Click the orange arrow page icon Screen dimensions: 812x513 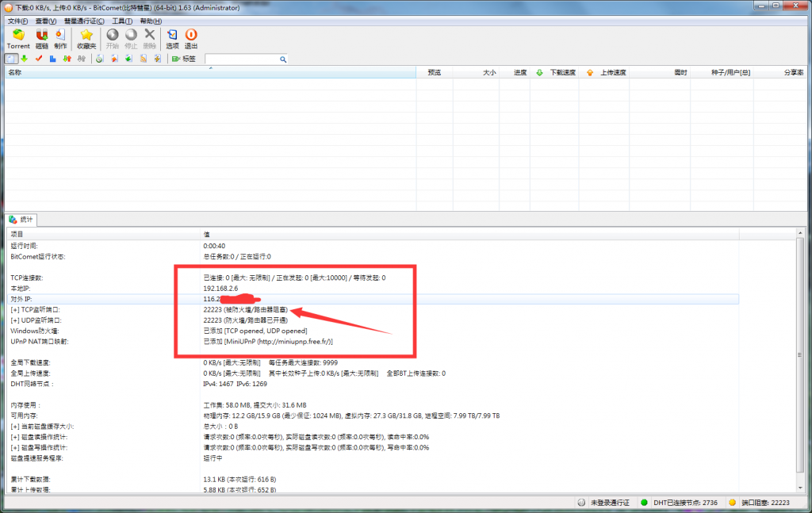pos(114,59)
